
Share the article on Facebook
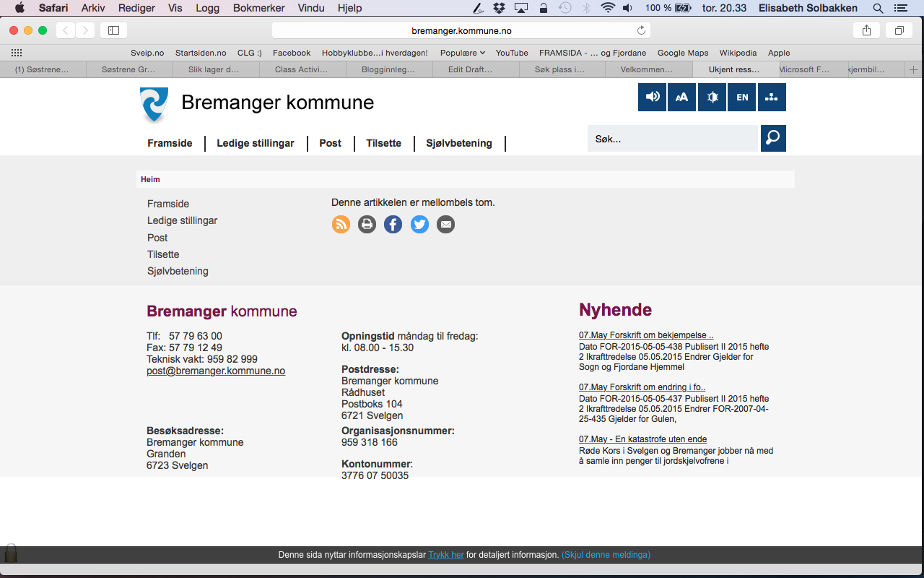393,225
